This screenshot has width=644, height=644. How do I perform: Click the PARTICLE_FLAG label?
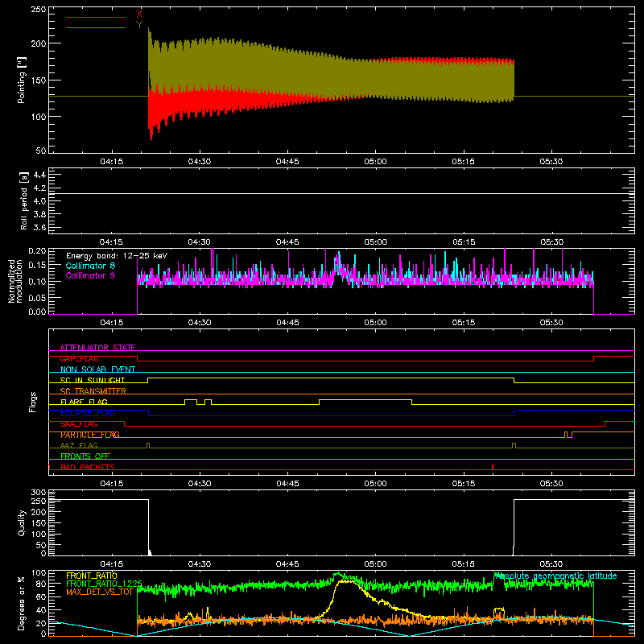[x=90, y=435]
